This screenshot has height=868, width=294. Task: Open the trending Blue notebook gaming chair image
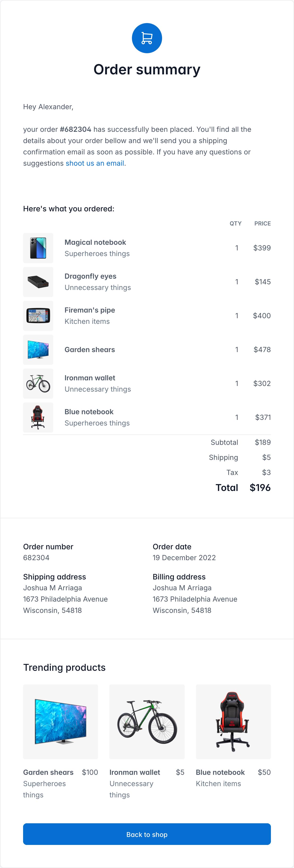click(233, 722)
